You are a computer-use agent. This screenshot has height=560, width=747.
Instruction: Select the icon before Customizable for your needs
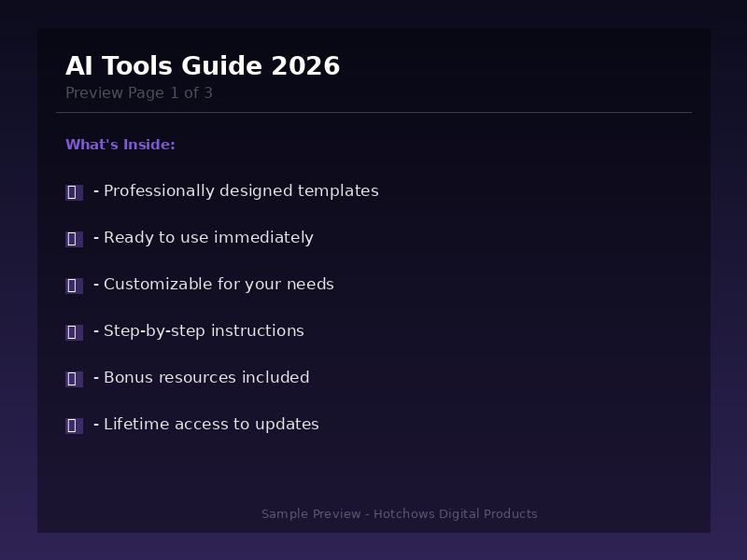[x=74, y=286]
